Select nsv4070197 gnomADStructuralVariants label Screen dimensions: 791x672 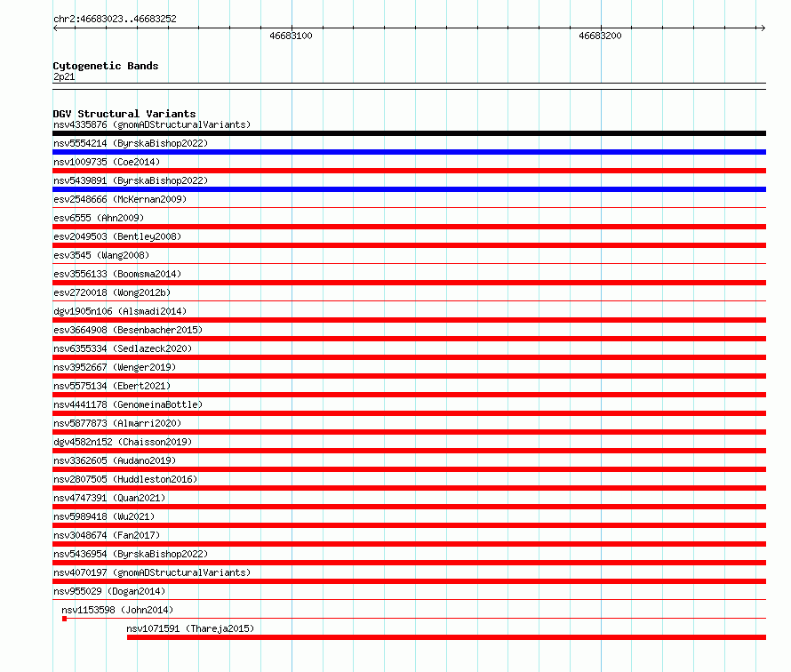coord(152,572)
